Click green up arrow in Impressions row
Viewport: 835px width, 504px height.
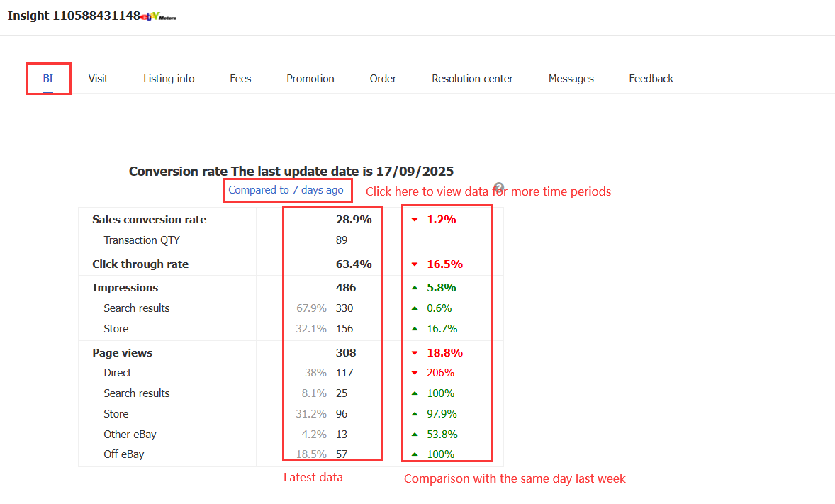click(415, 288)
